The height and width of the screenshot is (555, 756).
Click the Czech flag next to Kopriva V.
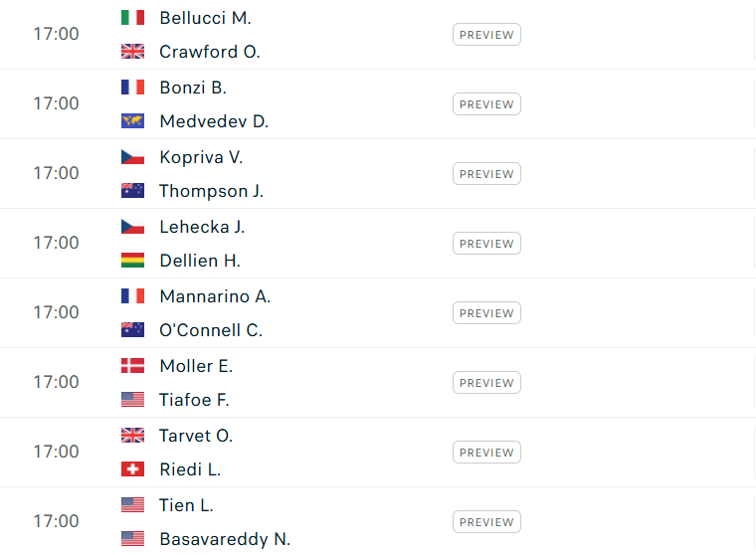coord(132,157)
